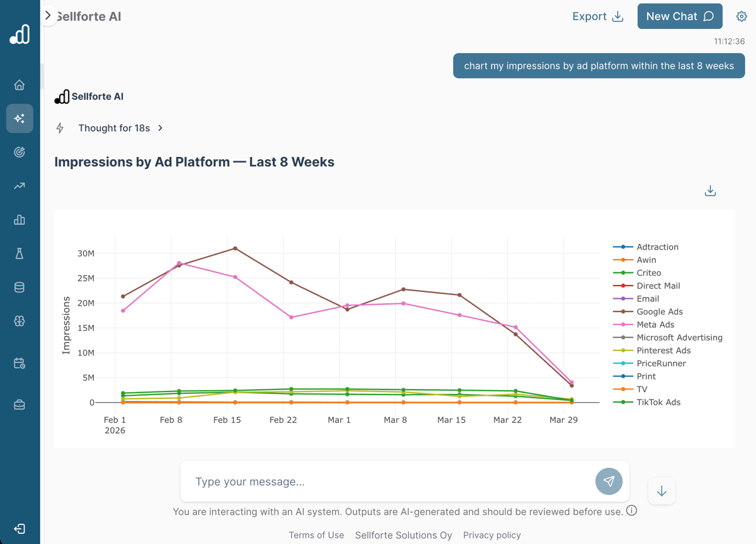Click the Feb 1 2026 axis label
The width and height of the screenshot is (756, 544).
(115, 425)
